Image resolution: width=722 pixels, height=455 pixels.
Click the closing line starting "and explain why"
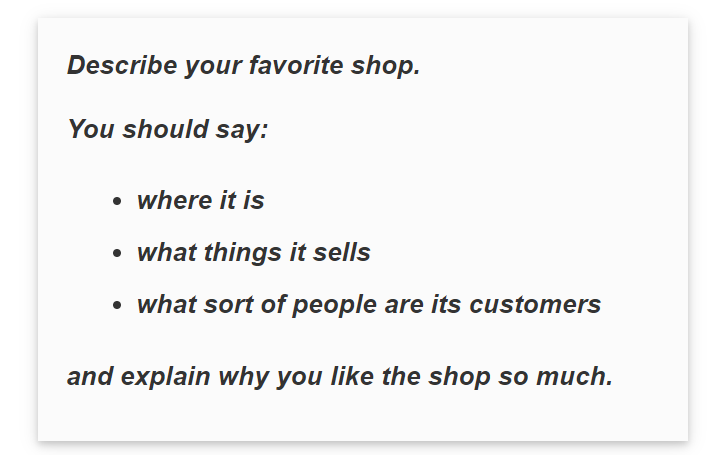pyautogui.click(x=339, y=376)
